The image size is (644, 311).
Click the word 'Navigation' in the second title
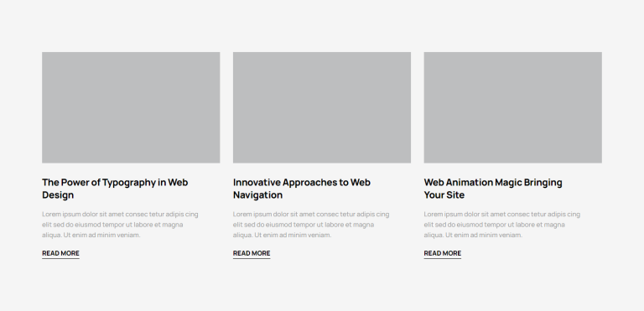pyautogui.click(x=257, y=195)
